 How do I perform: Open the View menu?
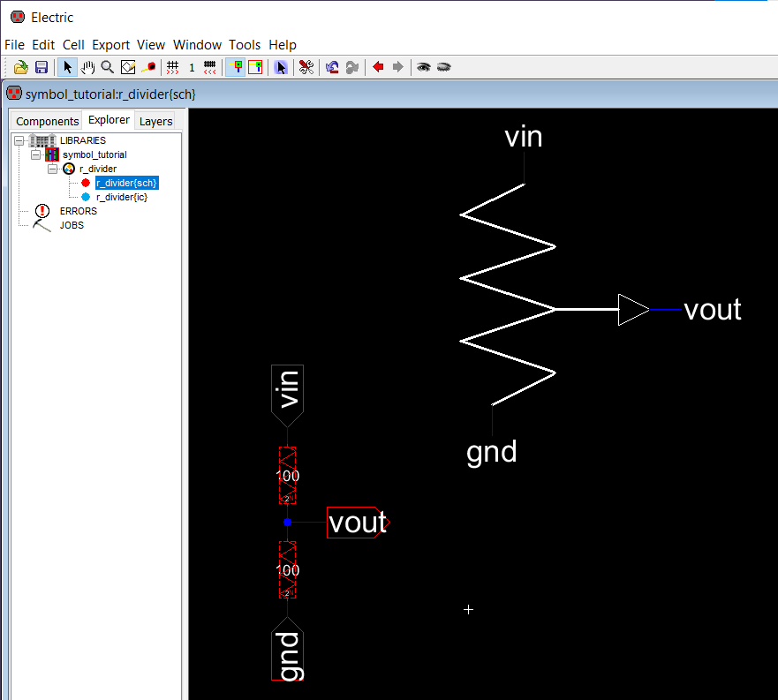click(151, 45)
